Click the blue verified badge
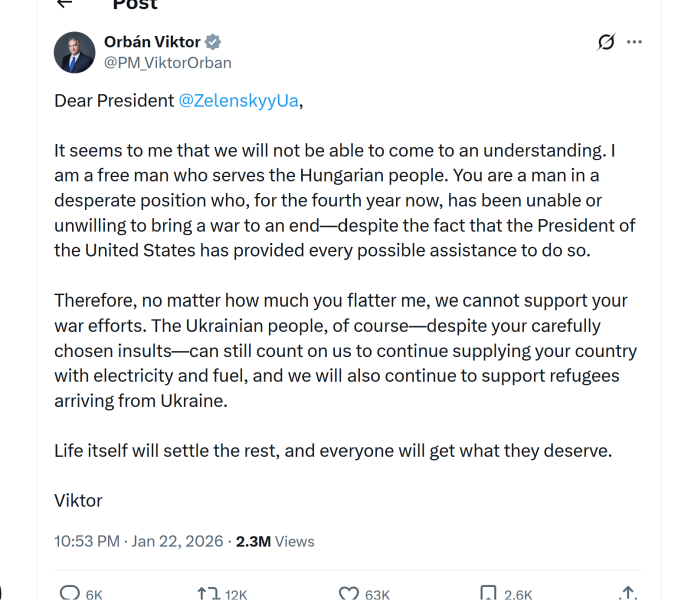691x600 pixels. pos(213,42)
